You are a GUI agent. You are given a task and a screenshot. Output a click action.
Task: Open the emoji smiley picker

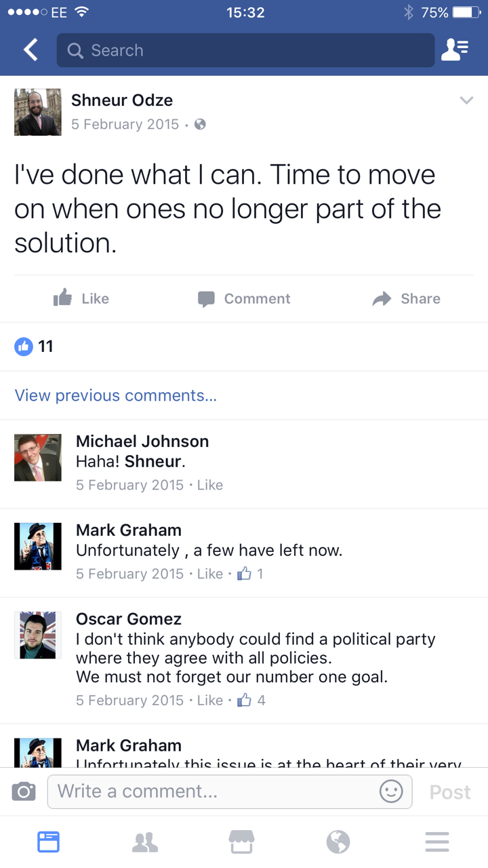coord(391,791)
